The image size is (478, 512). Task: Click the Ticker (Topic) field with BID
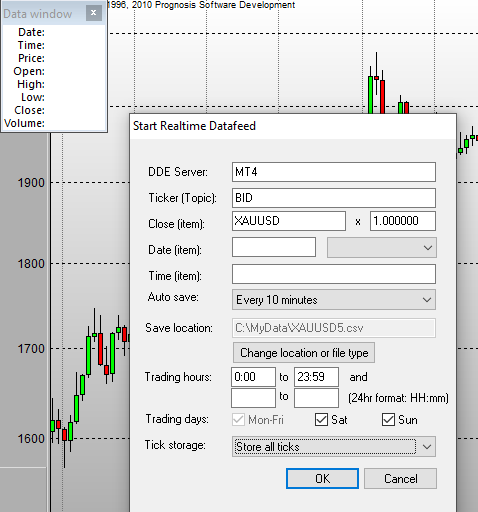click(x=334, y=198)
